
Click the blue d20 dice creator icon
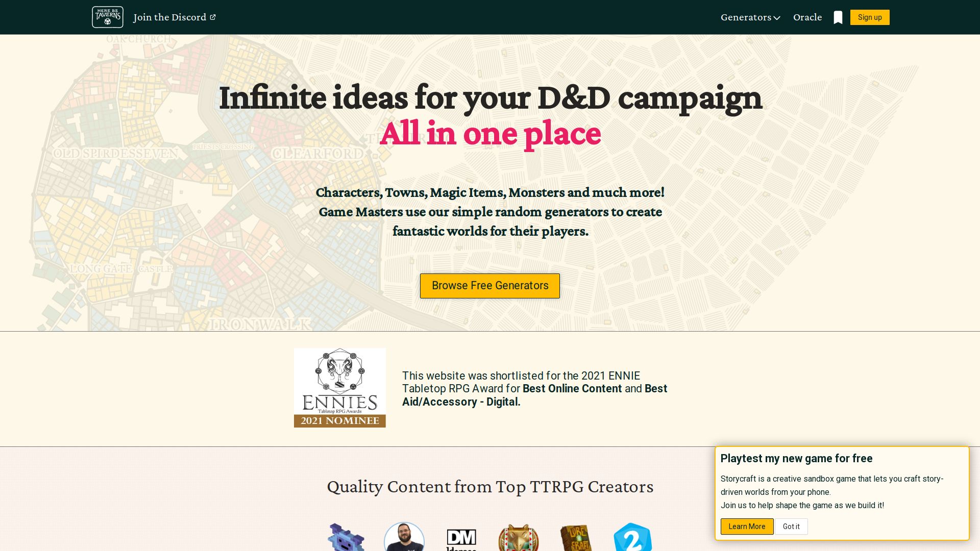click(632, 537)
